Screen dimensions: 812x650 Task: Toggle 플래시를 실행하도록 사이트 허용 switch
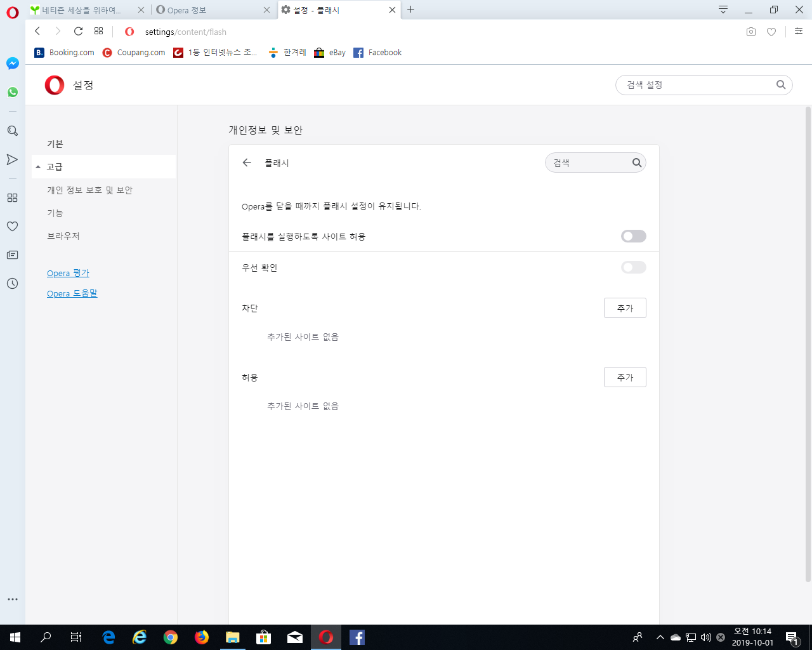click(x=634, y=236)
